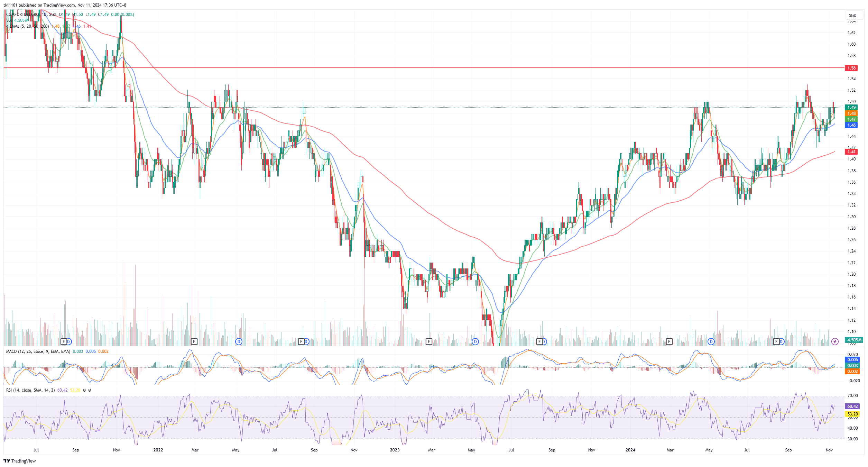Click the 2022 year label on time axis
The image size is (868, 467).
(x=158, y=450)
